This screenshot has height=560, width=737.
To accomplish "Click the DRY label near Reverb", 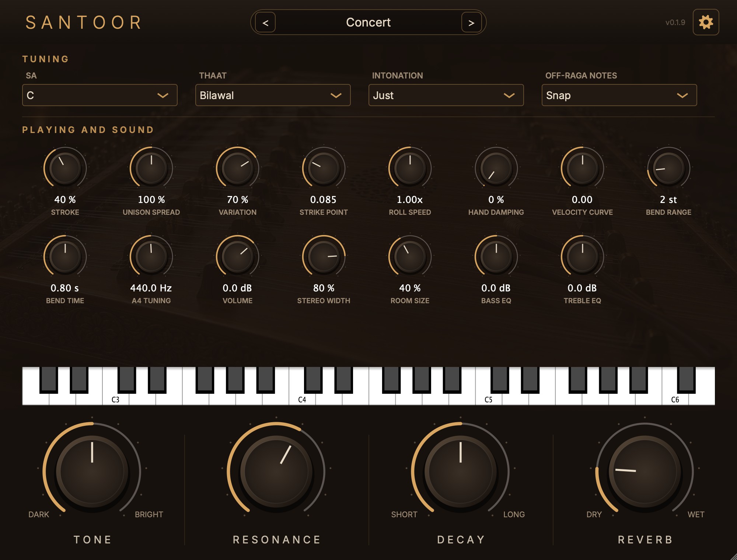I will 594,514.
